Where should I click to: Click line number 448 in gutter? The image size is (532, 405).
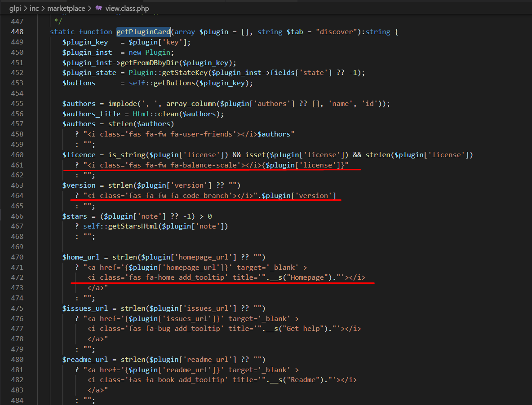point(17,32)
